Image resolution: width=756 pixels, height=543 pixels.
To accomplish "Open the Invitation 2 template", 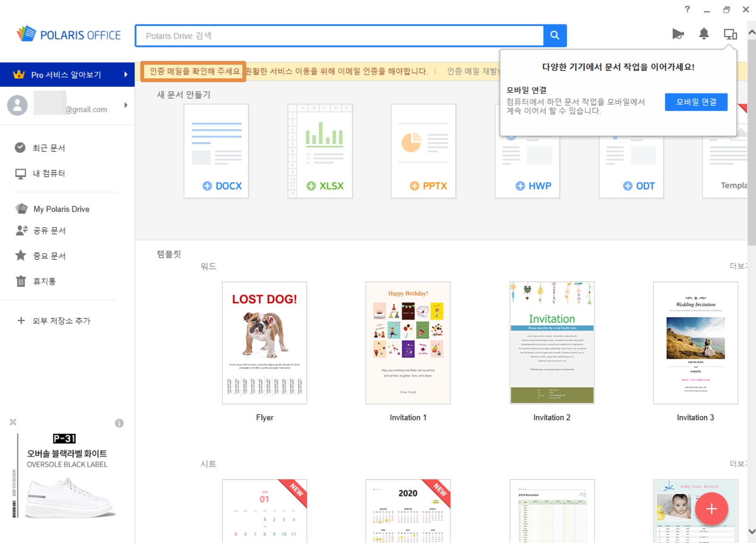I will coord(552,343).
